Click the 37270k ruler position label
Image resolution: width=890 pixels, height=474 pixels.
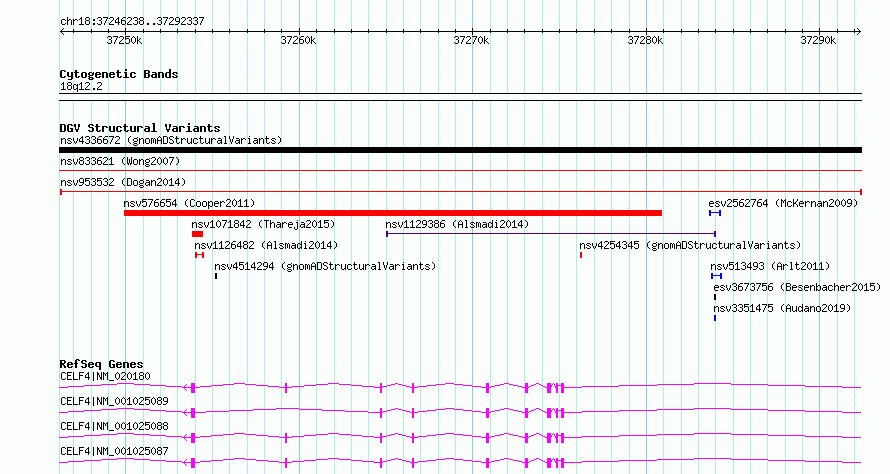[x=471, y=40]
